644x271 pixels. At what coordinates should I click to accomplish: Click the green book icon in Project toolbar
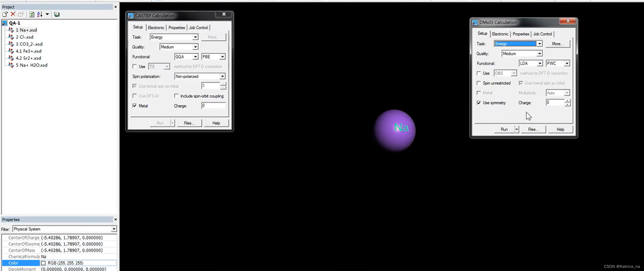[57, 14]
